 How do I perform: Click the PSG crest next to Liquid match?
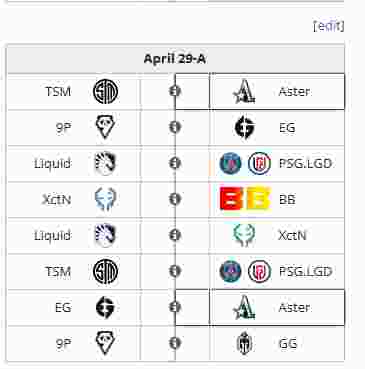click(x=231, y=163)
